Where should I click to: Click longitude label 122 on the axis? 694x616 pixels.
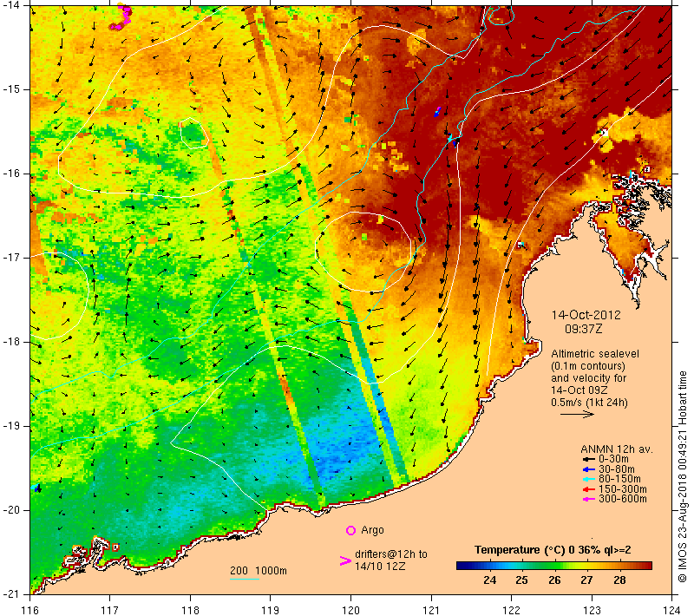point(512,610)
